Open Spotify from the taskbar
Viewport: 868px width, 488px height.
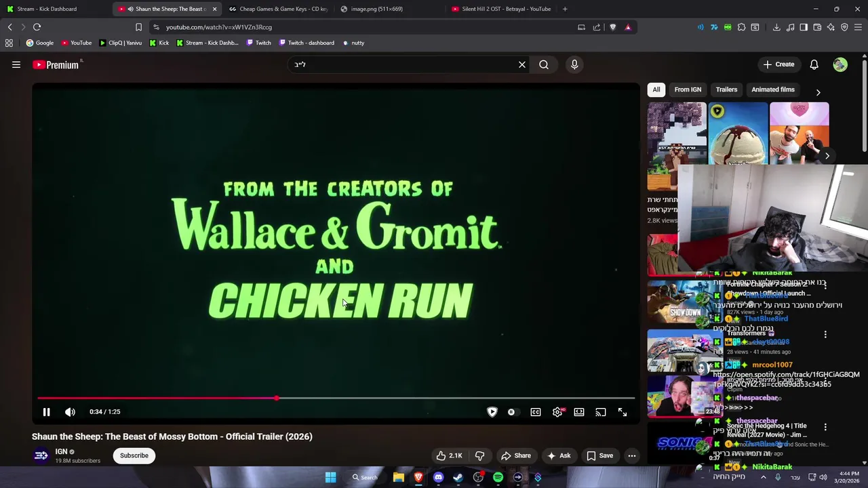tap(498, 477)
